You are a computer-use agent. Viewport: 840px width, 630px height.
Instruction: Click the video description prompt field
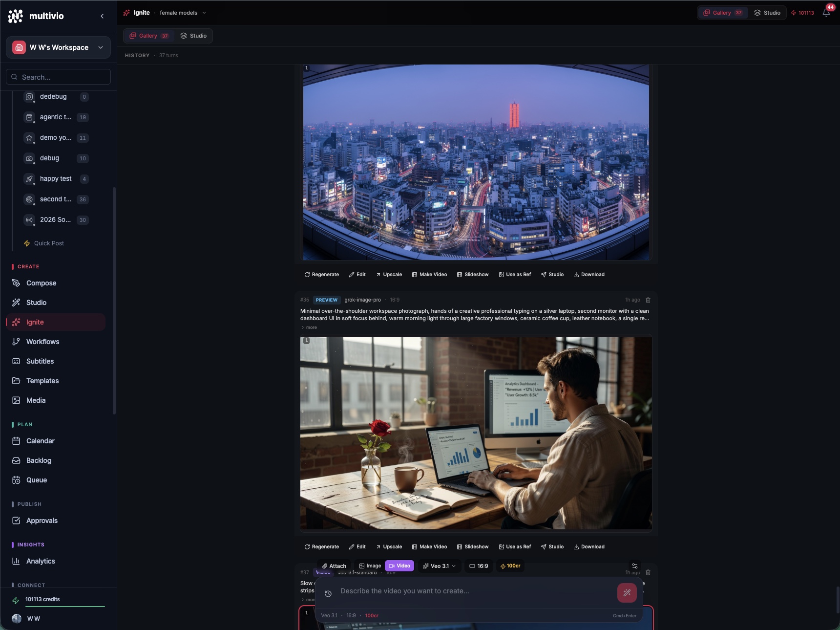[x=469, y=591]
